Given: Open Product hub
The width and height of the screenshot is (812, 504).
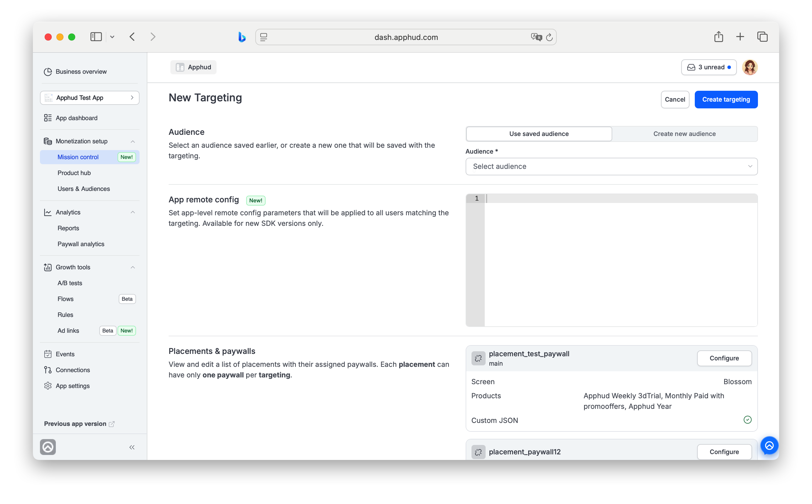Looking at the screenshot, I should pyautogui.click(x=74, y=173).
